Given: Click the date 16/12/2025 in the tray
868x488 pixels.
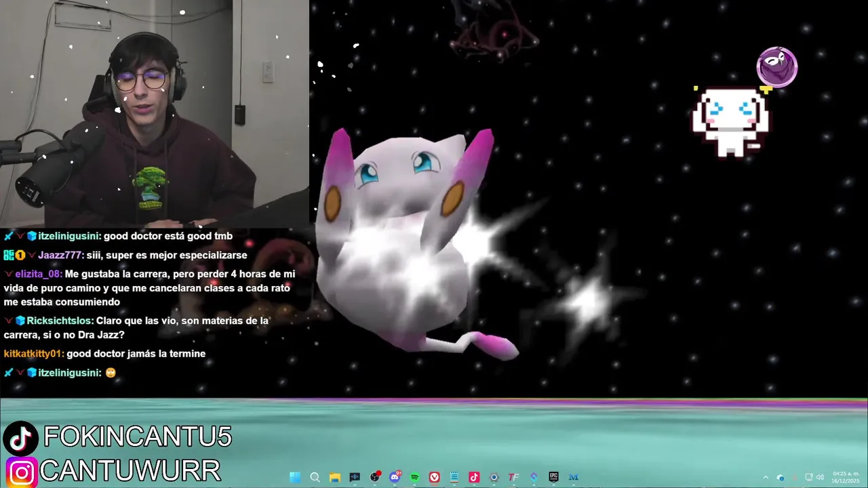Looking at the screenshot, I should [x=846, y=481].
